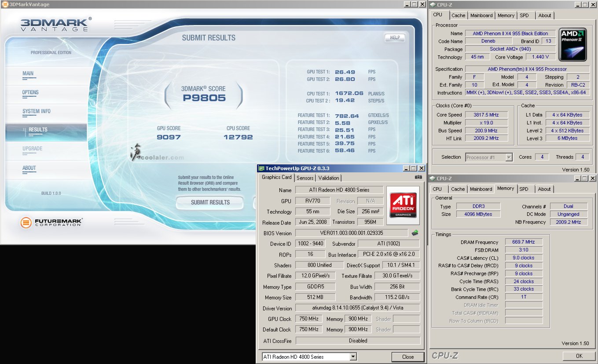Viewport: 598px width, 364px height.
Task: Click the Core Voltage value 1.440 V
Action: [540, 57]
